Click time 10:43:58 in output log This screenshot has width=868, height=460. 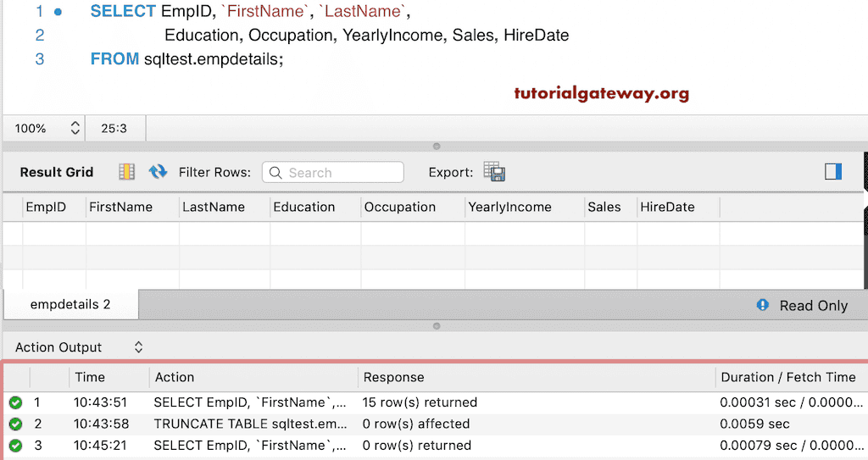point(102,424)
